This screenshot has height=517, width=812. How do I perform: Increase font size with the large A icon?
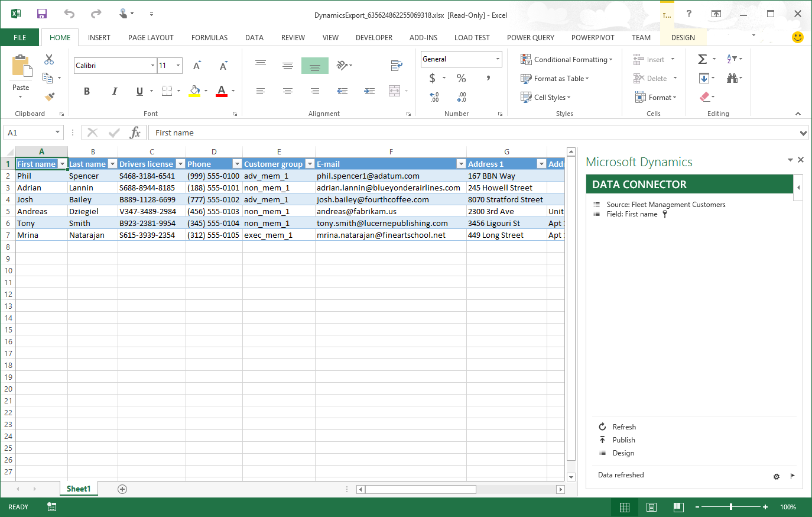tap(197, 66)
